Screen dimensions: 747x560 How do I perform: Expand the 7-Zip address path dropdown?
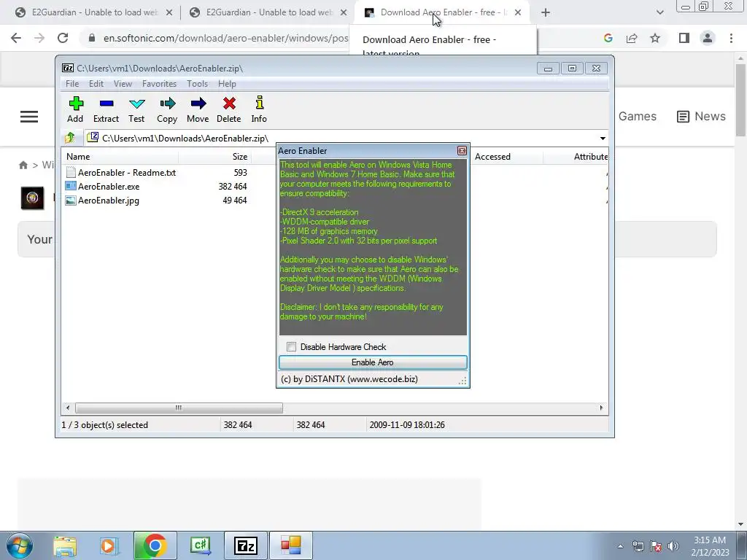[603, 139]
